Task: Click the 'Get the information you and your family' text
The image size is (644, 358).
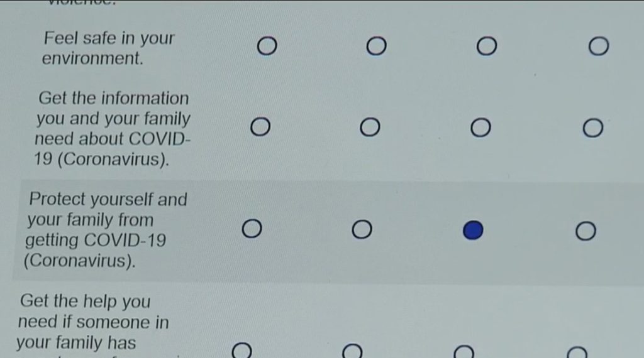Action: coord(113,129)
